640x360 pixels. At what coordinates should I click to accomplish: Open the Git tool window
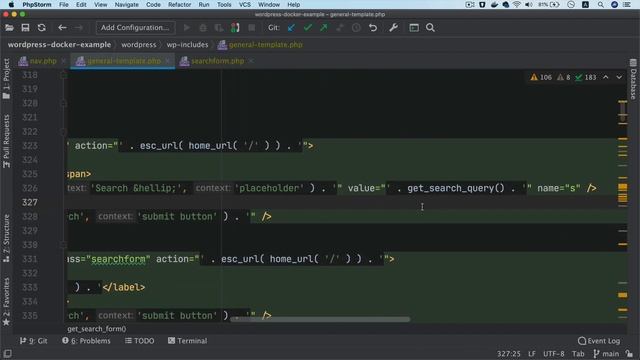[33, 341]
